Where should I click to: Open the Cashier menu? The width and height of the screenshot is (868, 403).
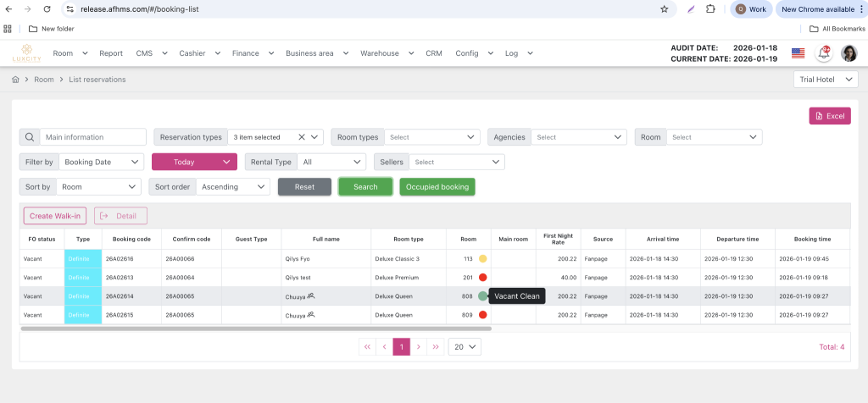197,53
